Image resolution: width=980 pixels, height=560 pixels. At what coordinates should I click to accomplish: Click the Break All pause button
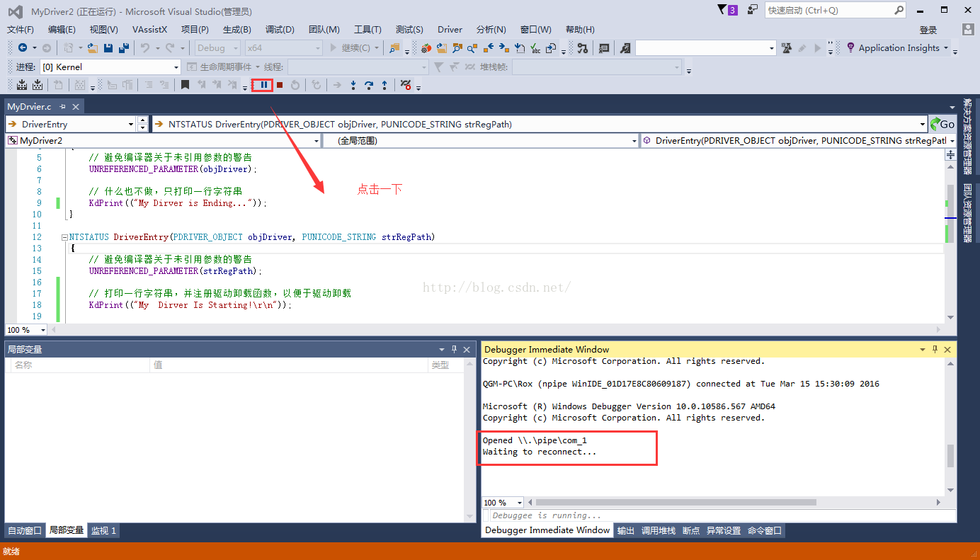263,85
